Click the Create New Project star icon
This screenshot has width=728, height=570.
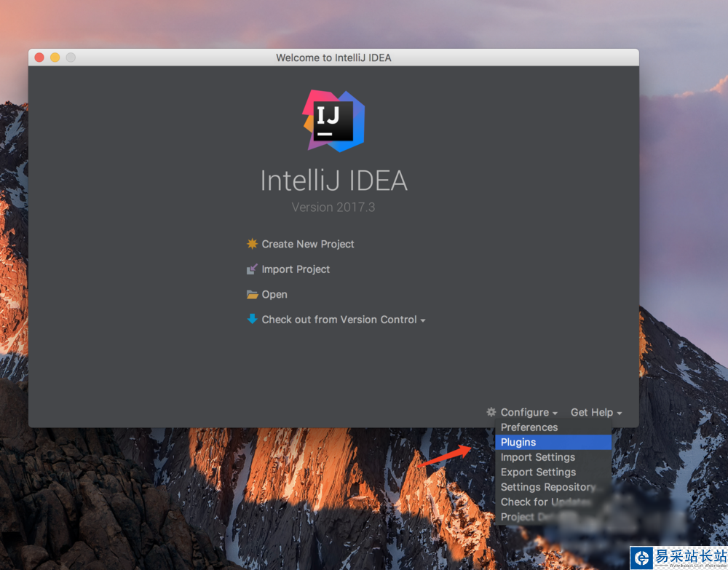[252, 244]
